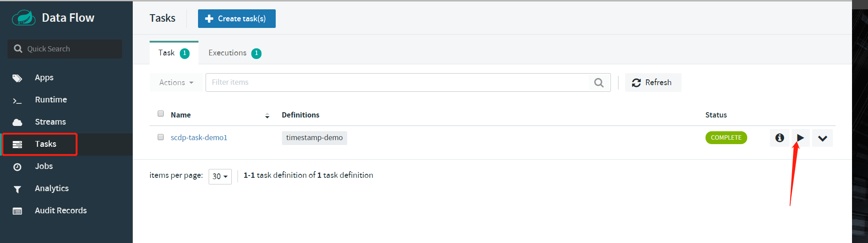Click the Jobs clock icon
This screenshot has width=868, height=243.
[x=17, y=167]
